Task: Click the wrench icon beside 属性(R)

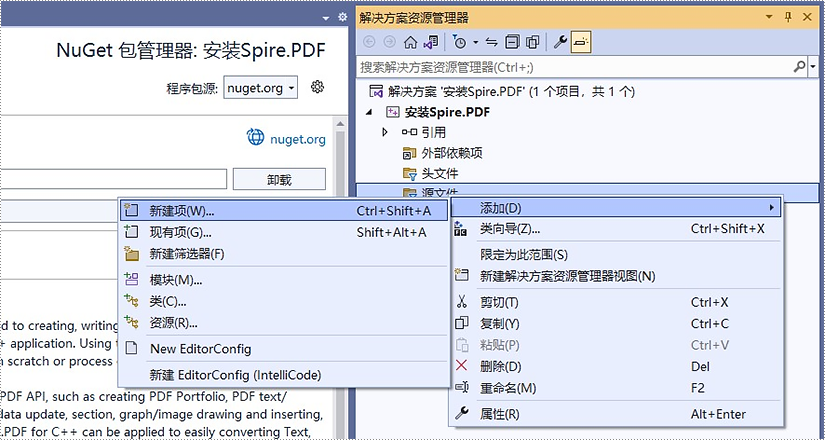Action: pyautogui.click(x=461, y=414)
